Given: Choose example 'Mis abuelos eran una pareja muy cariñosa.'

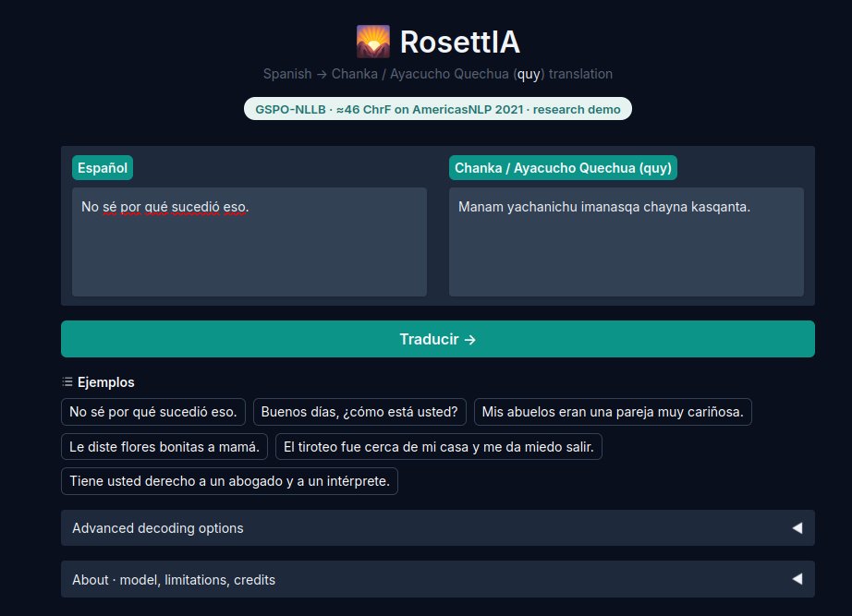Looking at the screenshot, I should pyautogui.click(x=613, y=412).
